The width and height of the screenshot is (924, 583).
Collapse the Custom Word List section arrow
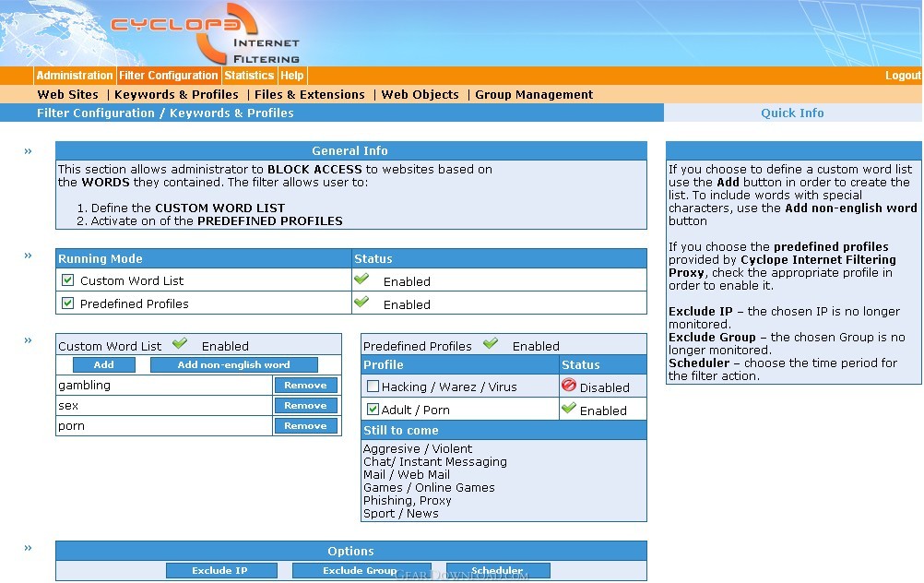(x=28, y=340)
